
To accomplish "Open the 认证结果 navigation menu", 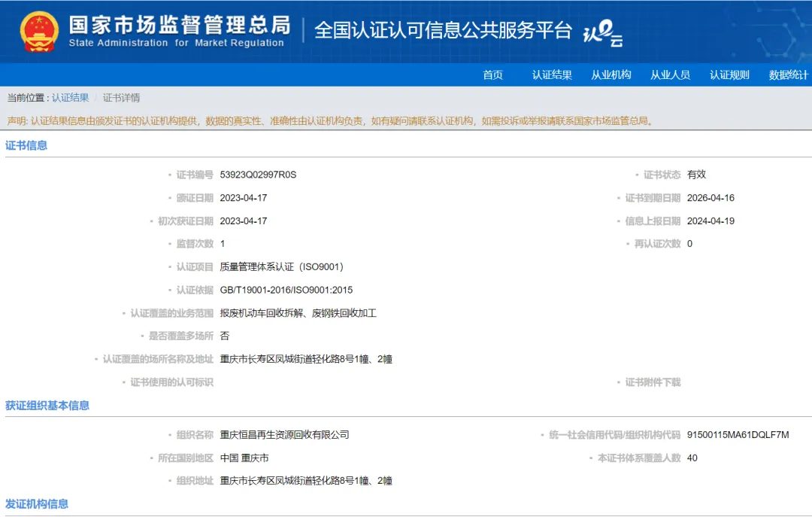I will [552, 75].
